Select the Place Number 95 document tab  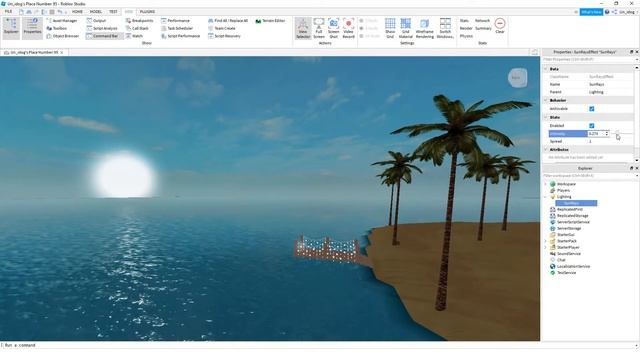click(33, 53)
